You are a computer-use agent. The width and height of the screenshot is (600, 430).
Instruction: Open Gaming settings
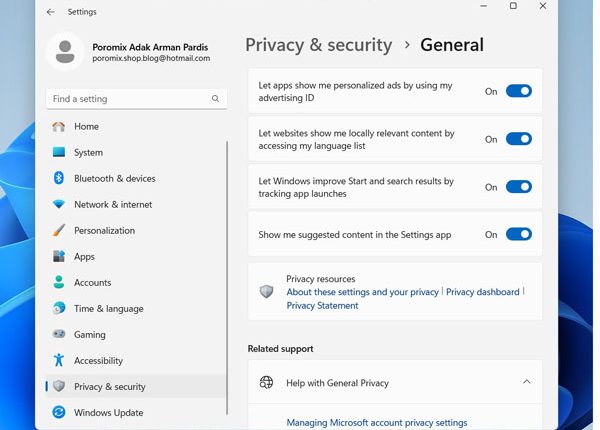point(136,334)
